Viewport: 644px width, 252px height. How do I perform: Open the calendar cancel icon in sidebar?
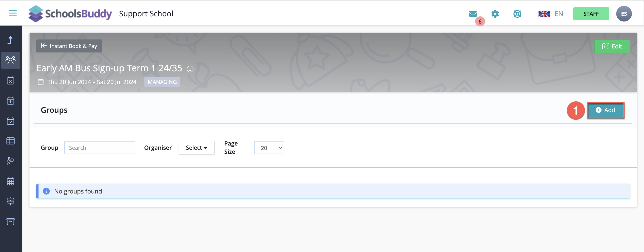click(11, 80)
